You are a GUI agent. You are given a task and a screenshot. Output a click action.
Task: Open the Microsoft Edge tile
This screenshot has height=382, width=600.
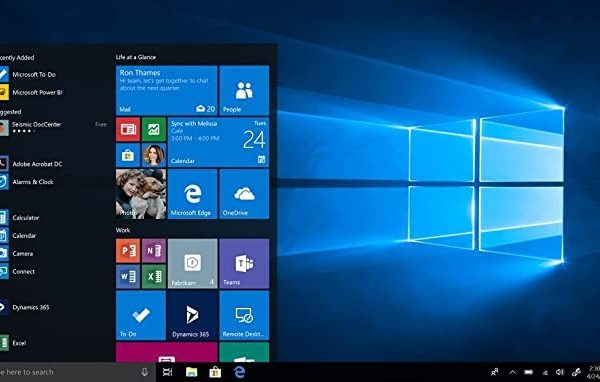[192, 194]
